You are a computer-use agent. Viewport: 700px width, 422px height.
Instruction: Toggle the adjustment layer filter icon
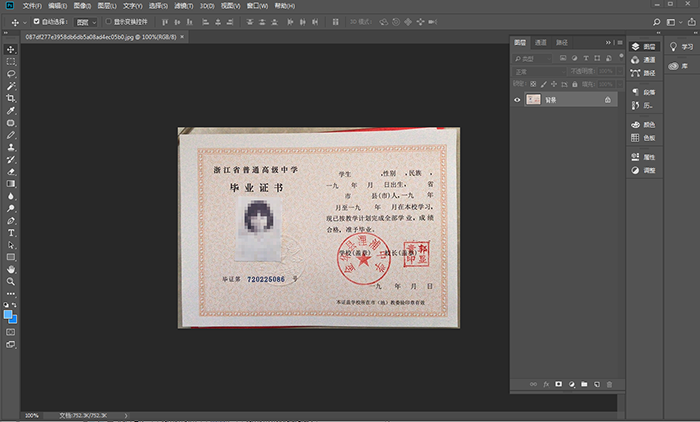[574, 58]
